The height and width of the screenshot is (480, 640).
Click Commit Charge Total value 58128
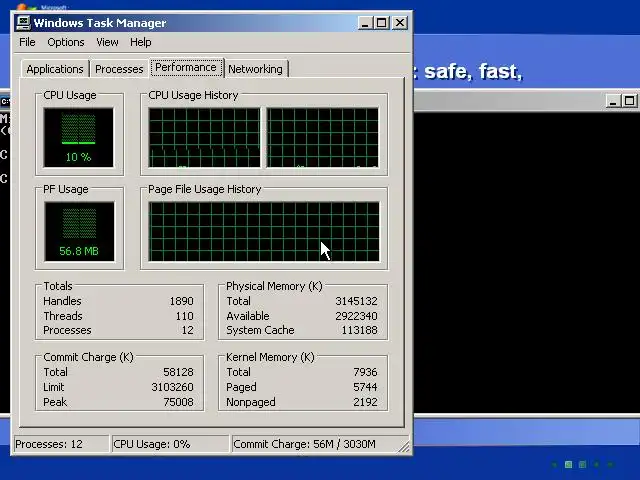[x=178, y=372]
